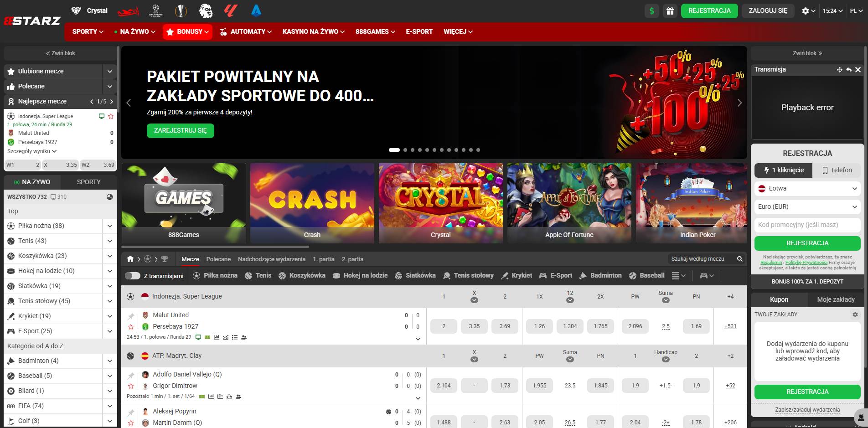Open the Champions League icon shortcut
The width and height of the screenshot is (868, 428).
[x=156, y=10]
